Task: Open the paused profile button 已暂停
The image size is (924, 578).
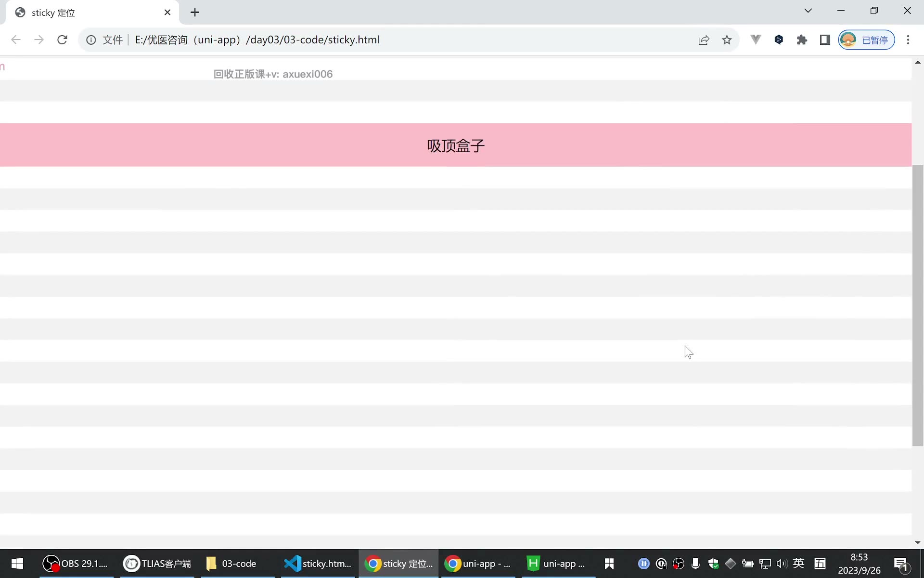Action: [x=867, y=40]
